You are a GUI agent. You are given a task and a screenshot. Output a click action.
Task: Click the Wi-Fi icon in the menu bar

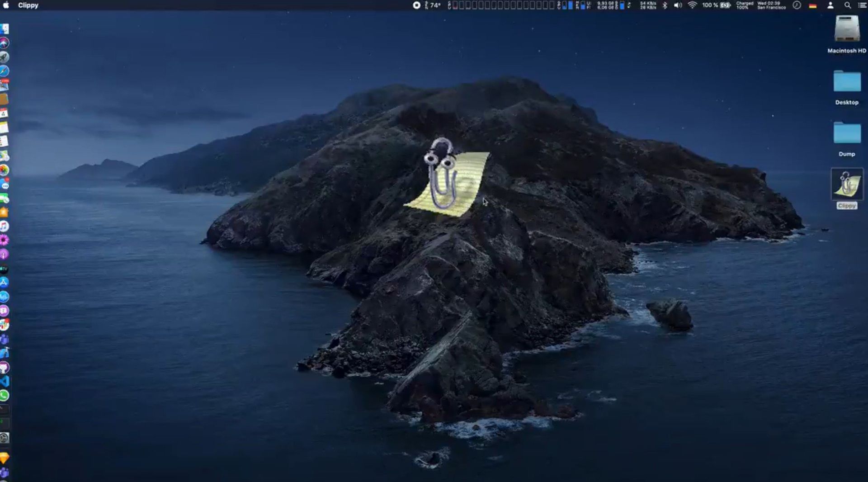[x=693, y=5]
